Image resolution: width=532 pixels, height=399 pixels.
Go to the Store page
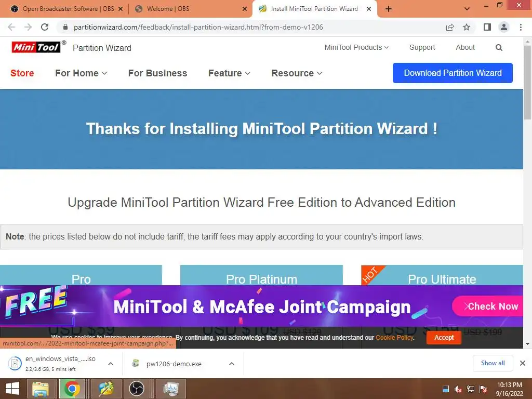22,73
